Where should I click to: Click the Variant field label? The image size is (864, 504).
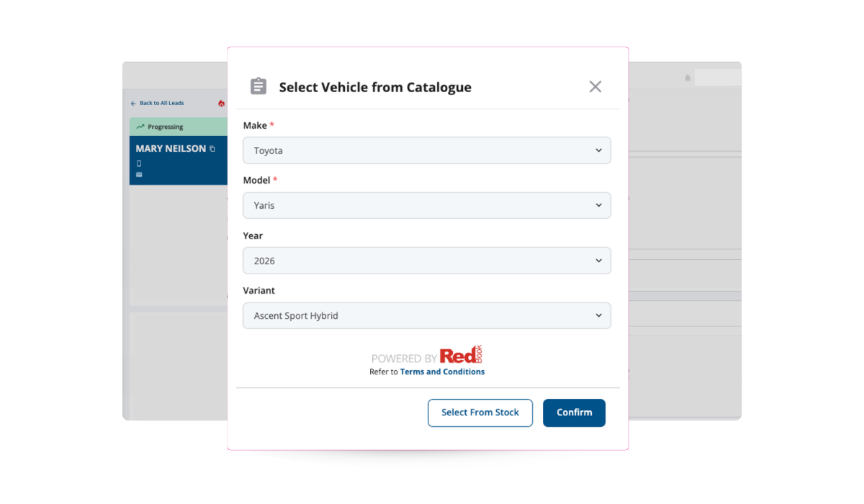click(x=258, y=290)
